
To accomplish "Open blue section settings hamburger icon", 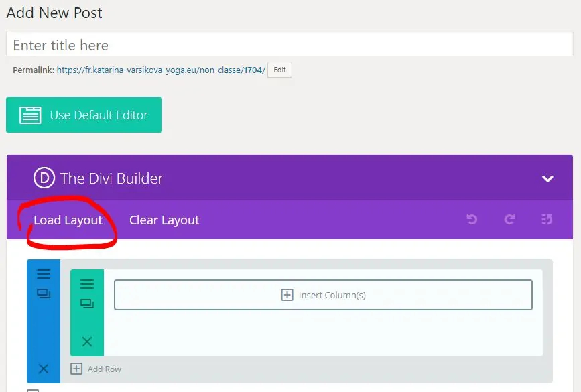I will click(x=44, y=274).
